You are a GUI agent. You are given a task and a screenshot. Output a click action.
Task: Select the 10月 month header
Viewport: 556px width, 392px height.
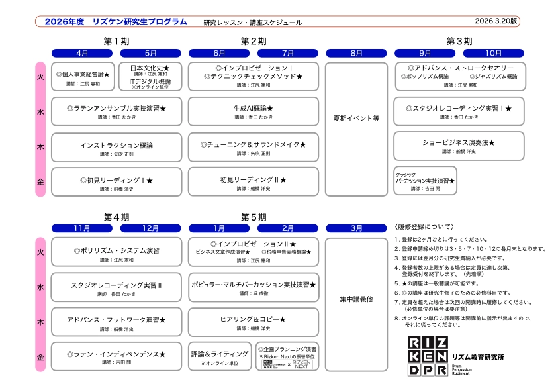click(493, 53)
